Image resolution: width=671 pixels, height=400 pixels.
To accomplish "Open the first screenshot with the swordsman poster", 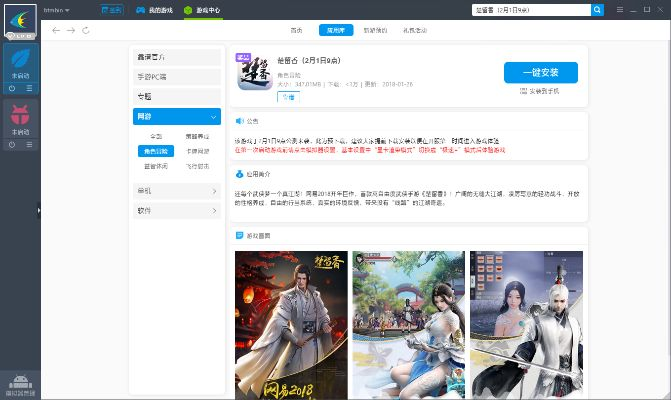I will point(291,325).
